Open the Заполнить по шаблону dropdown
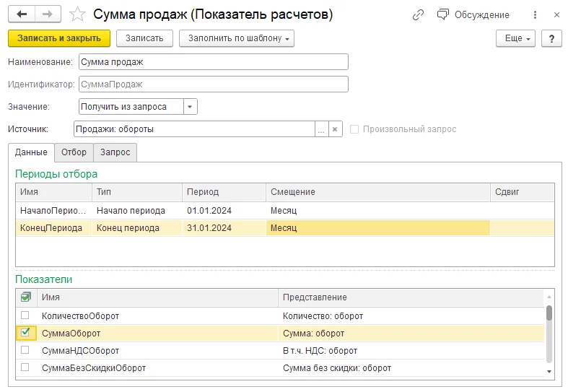The image size is (568, 392). tap(237, 38)
